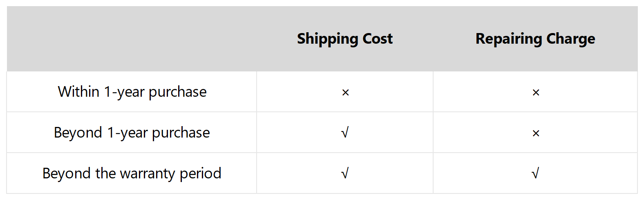The width and height of the screenshot is (644, 200).
Task: Click the word "Within" in the first row
Action: click(78, 92)
